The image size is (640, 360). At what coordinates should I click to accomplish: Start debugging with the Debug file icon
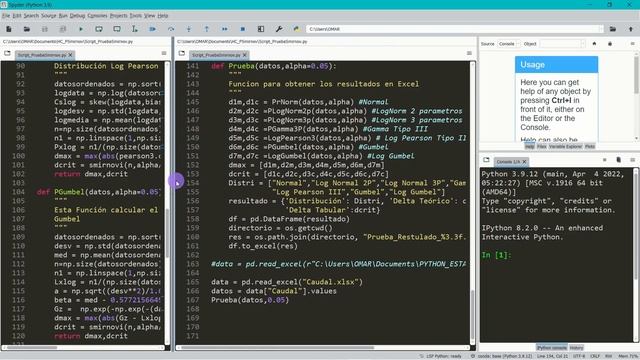[x=153, y=29]
